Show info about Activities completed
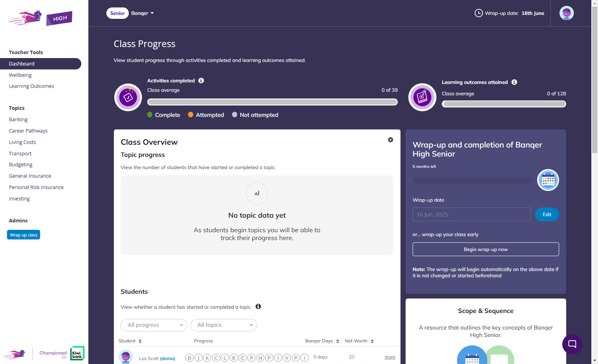This screenshot has width=598, height=364. pos(201,80)
